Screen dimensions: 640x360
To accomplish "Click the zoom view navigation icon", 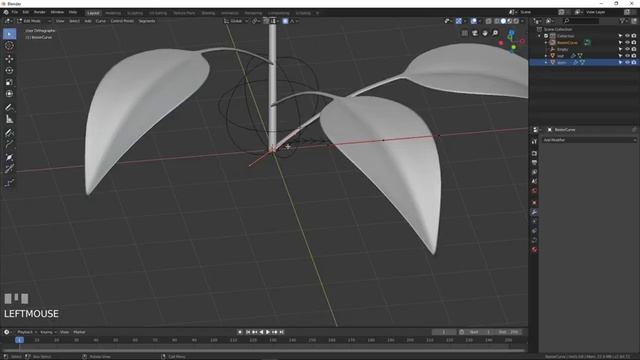I will (495, 33).
